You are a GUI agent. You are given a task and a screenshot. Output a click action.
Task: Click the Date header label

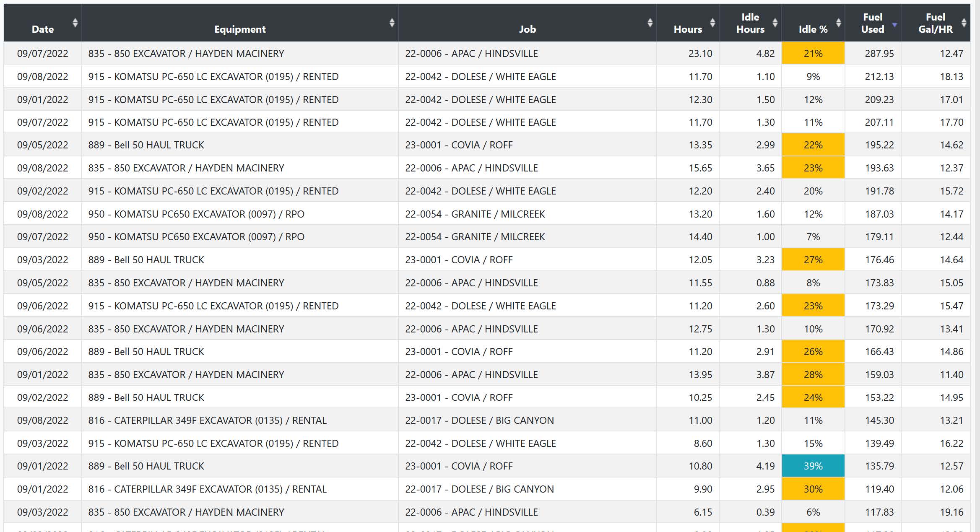[x=42, y=29]
